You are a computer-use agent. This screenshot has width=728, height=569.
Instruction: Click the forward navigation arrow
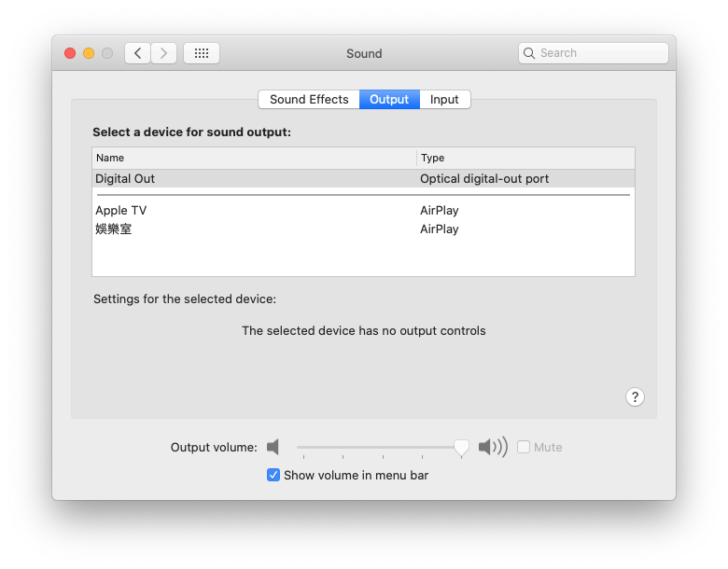click(x=164, y=53)
